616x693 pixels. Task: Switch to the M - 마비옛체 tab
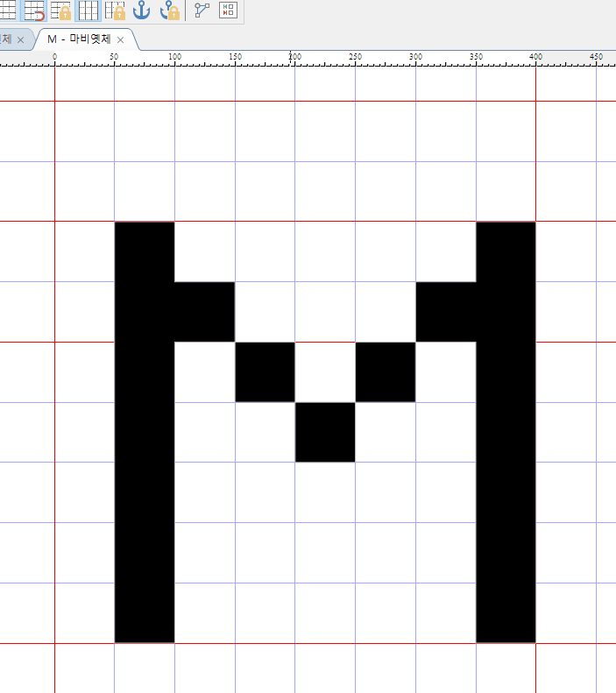[79, 39]
